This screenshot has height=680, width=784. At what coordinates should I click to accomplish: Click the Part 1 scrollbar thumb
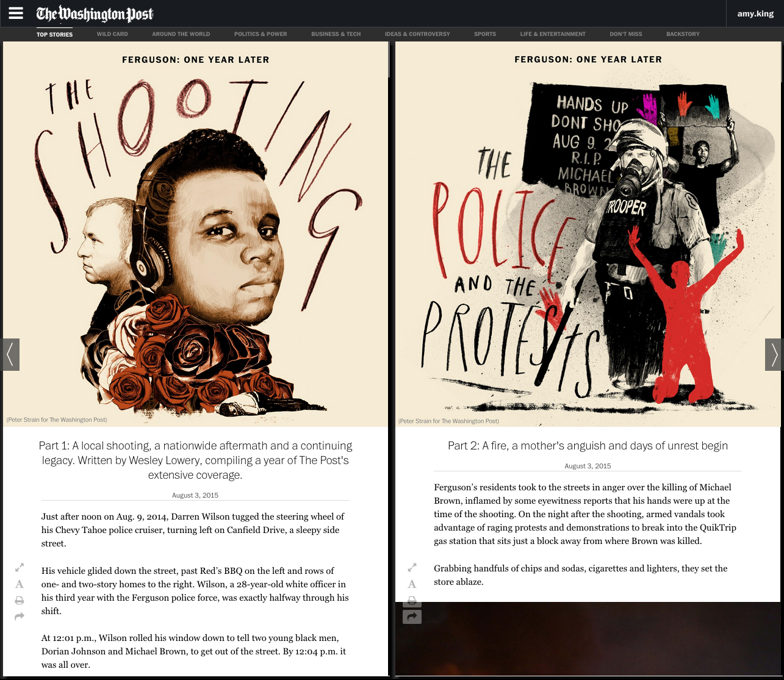click(389, 60)
